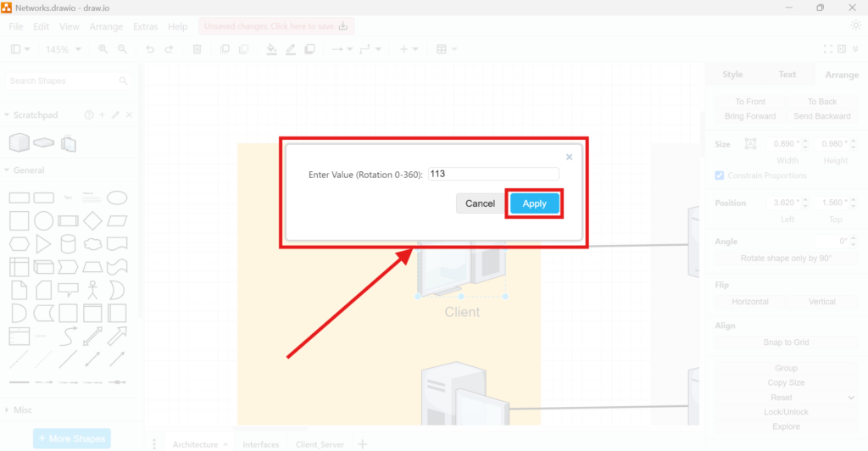Open the Connection arrow style dropdown
This screenshot has width=868, height=451.
pyautogui.click(x=342, y=49)
